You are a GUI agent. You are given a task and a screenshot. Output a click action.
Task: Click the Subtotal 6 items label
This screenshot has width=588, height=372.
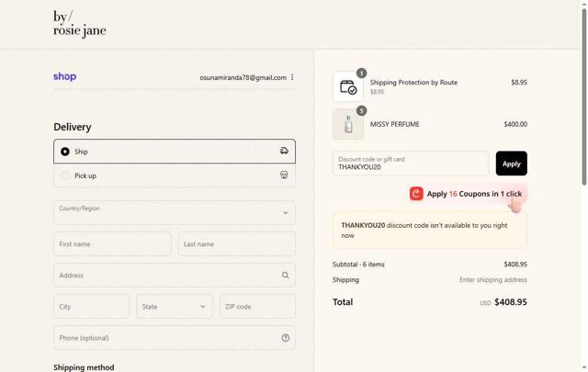[358, 265]
